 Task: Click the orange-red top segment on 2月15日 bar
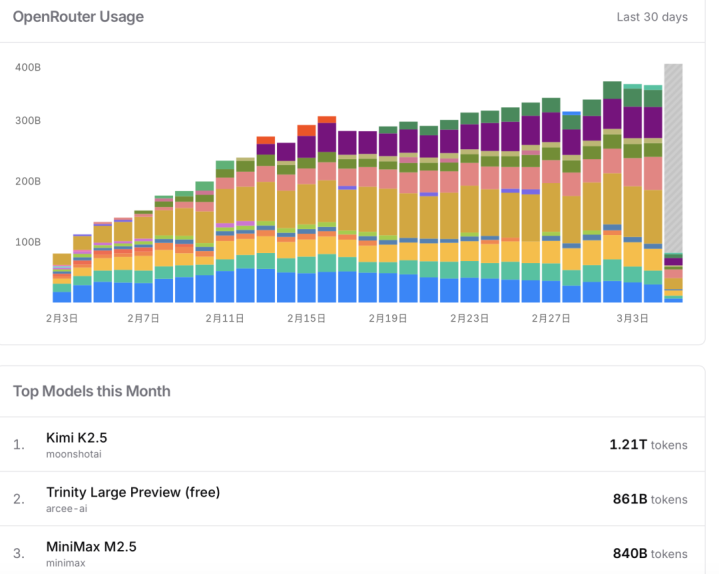306,131
